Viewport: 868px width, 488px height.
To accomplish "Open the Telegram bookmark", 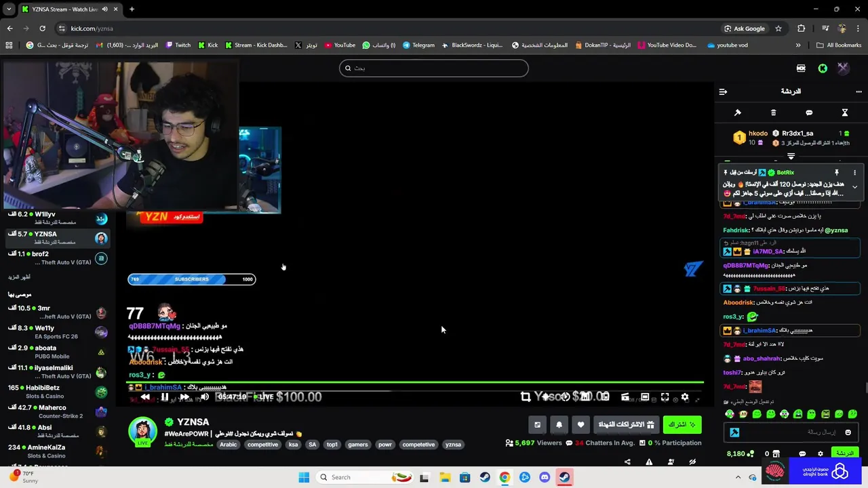I will (418, 45).
